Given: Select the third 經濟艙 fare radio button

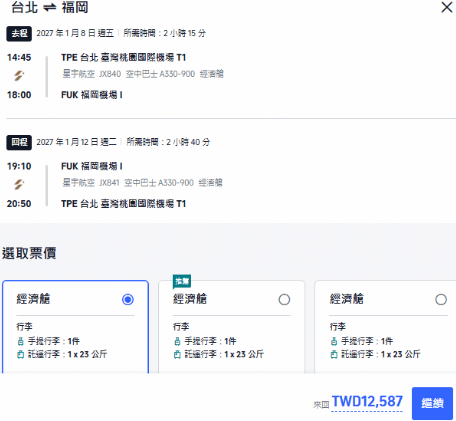Looking at the screenshot, I should point(441,299).
